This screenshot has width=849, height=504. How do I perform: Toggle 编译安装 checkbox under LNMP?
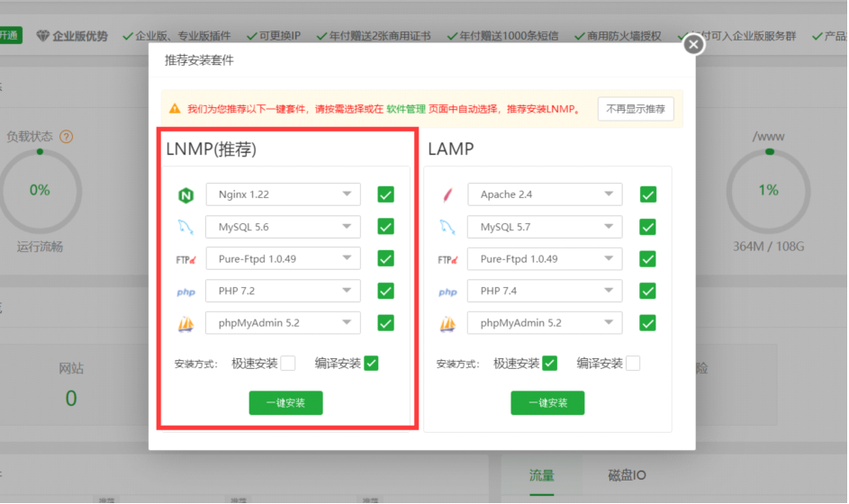coord(372,364)
